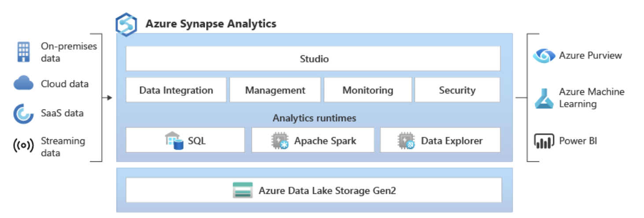644x218 pixels.
Task: Select the Data Explorer runtime box
Action: (x=440, y=140)
